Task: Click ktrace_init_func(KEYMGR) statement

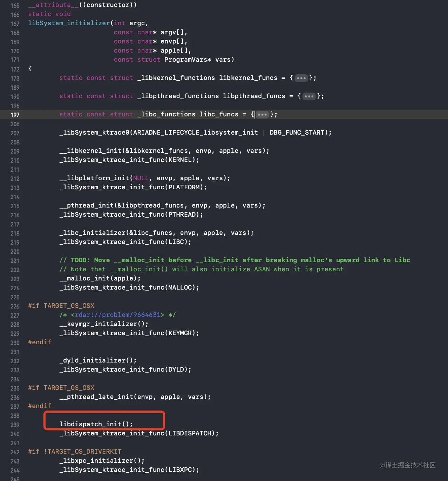Action: click(x=129, y=333)
